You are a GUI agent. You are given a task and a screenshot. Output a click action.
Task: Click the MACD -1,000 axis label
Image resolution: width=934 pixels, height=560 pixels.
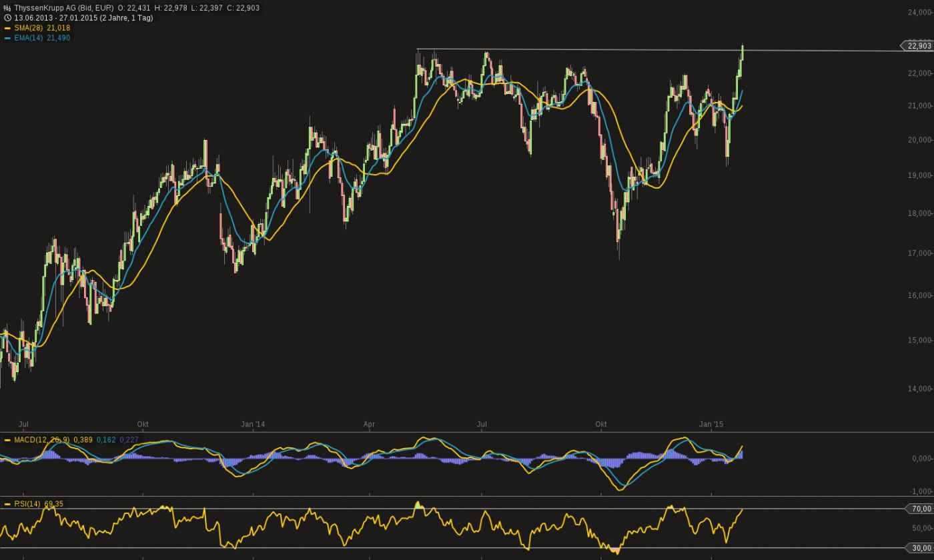click(x=921, y=491)
